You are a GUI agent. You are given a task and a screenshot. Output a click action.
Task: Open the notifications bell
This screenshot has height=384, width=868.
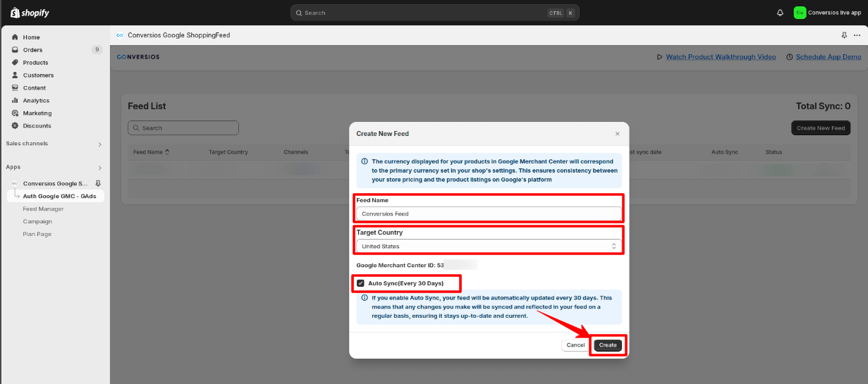click(780, 13)
